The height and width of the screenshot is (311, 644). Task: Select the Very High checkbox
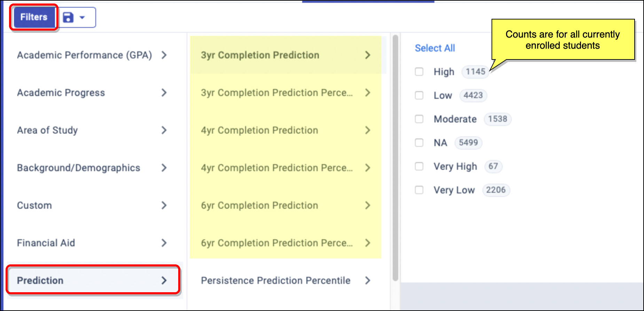[x=419, y=166]
